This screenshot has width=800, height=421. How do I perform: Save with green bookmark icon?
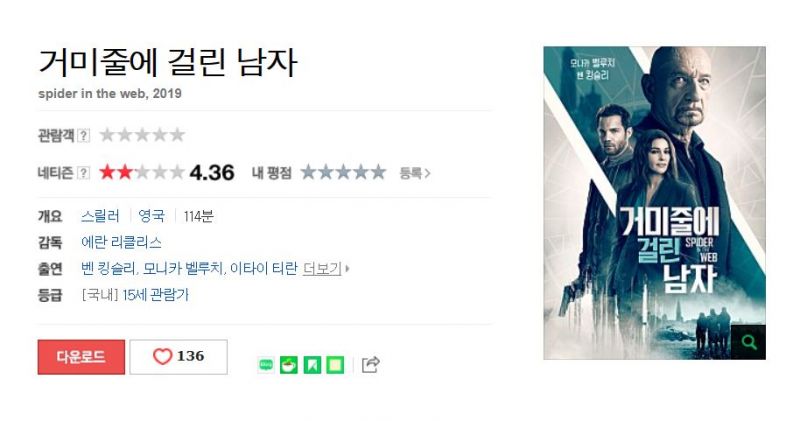[x=312, y=365]
